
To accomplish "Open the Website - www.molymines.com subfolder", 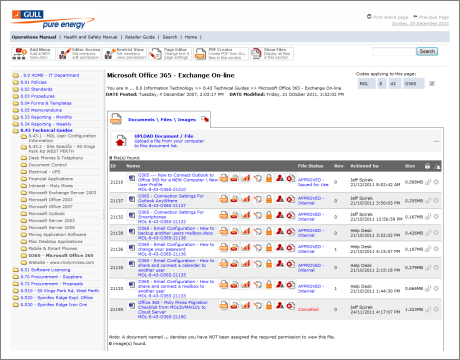I will [x=61, y=262].
